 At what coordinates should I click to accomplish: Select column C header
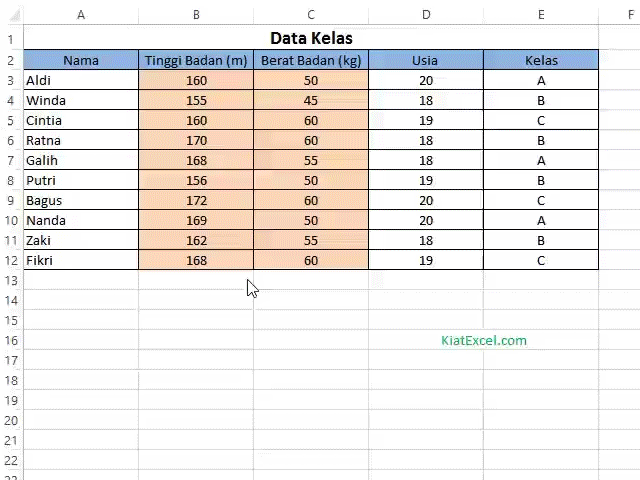pos(311,15)
